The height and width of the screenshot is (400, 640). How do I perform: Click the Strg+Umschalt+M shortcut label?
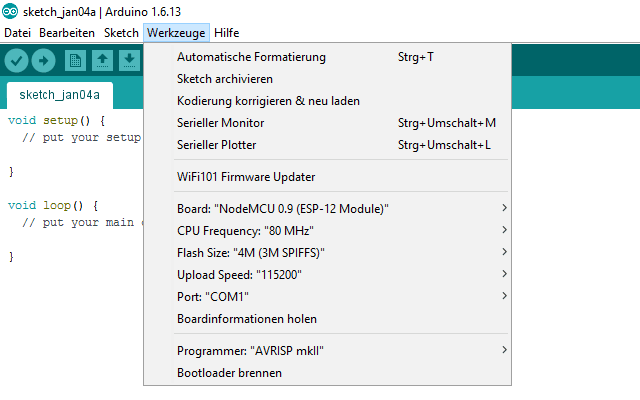pyautogui.click(x=447, y=123)
